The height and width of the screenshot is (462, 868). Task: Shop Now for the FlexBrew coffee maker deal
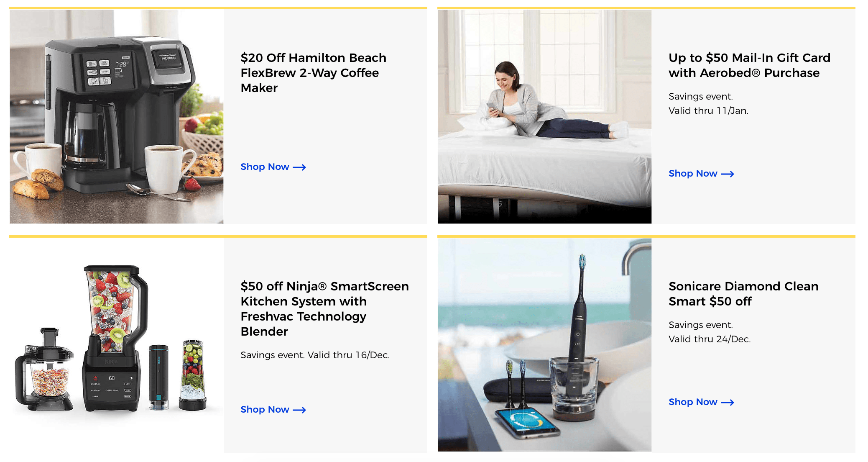(x=273, y=167)
